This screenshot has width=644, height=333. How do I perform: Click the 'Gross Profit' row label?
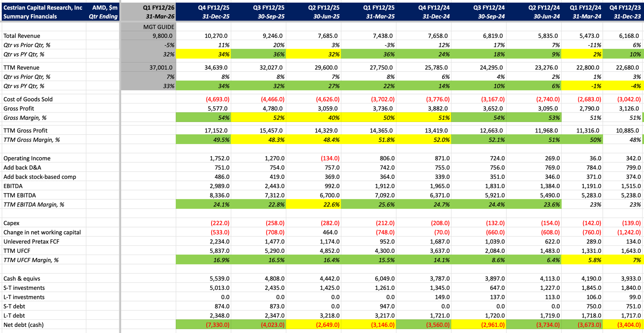[19, 109]
